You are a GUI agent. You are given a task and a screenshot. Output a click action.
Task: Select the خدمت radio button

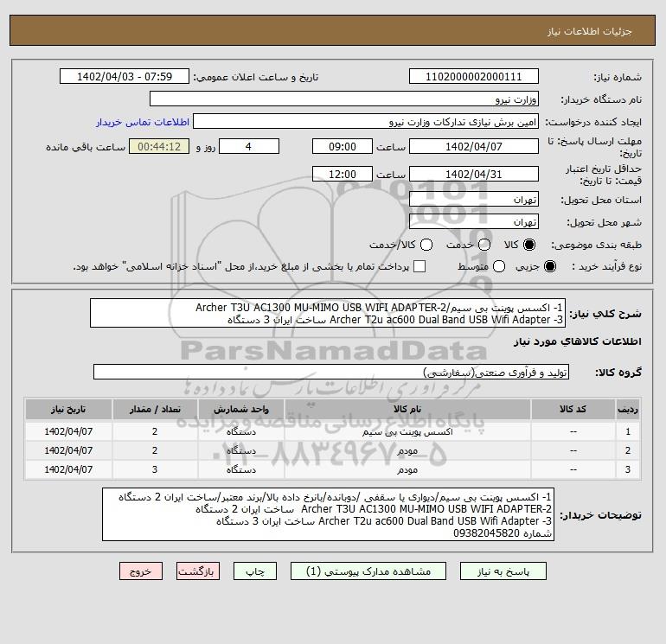click(484, 245)
